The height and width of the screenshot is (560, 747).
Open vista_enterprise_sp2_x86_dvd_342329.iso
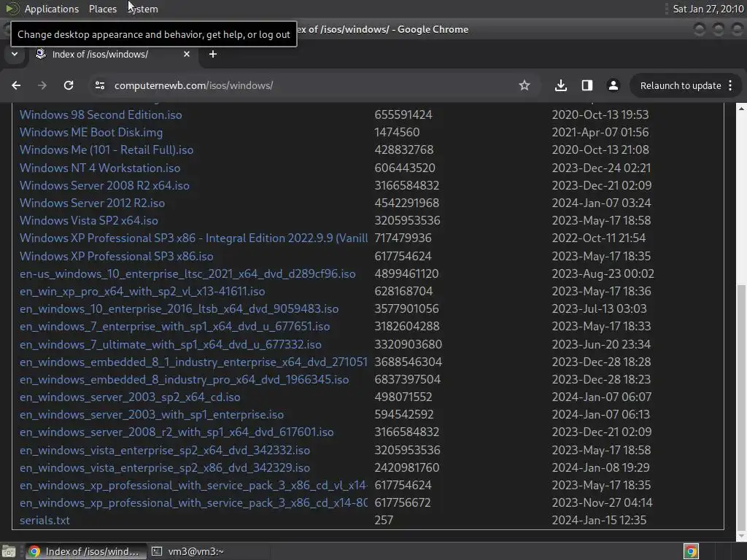coord(164,468)
